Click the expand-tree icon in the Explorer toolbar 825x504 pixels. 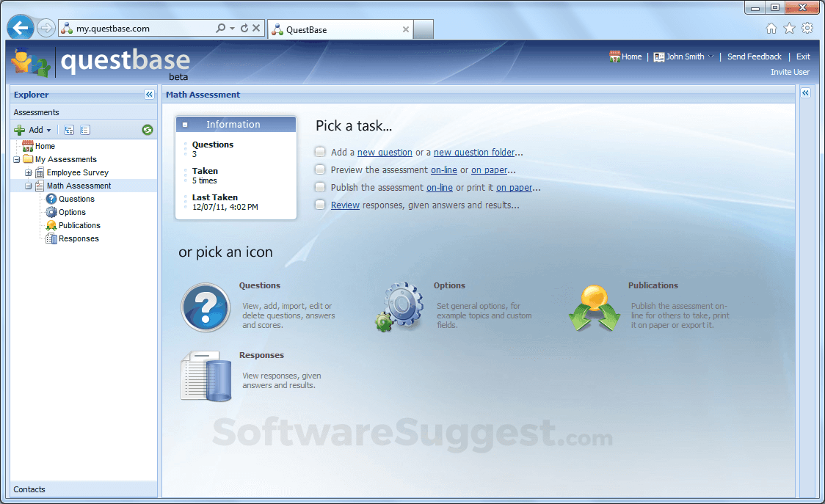coord(68,129)
